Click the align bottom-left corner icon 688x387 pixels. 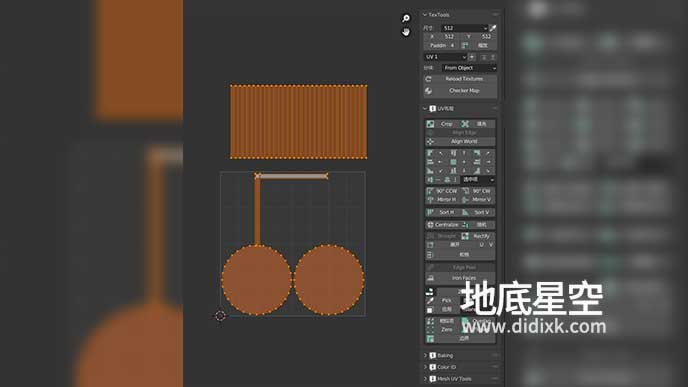click(430, 171)
